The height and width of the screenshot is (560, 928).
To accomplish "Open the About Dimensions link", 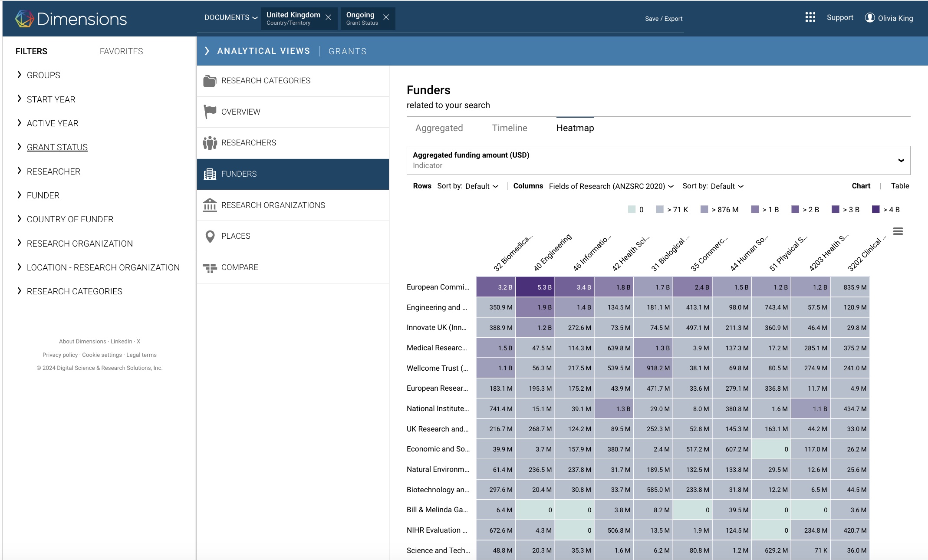I will pos(82,342).
